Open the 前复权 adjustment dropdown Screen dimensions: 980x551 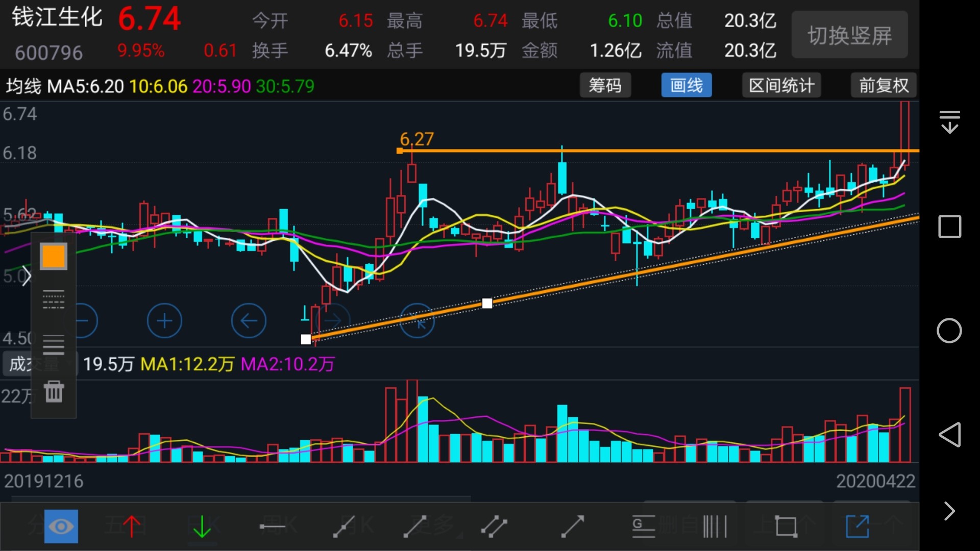pos(884,85)
